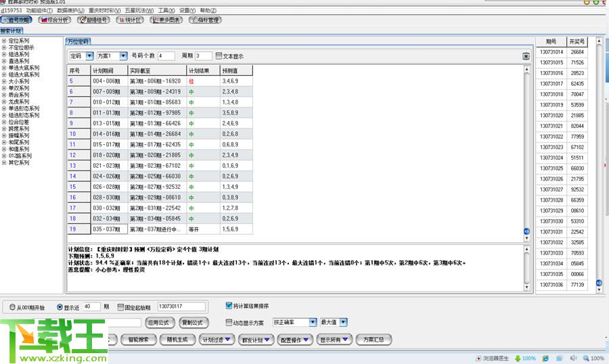Click the volume icon in status bar
The image size is (609, 364).
[x=573, y=358]
